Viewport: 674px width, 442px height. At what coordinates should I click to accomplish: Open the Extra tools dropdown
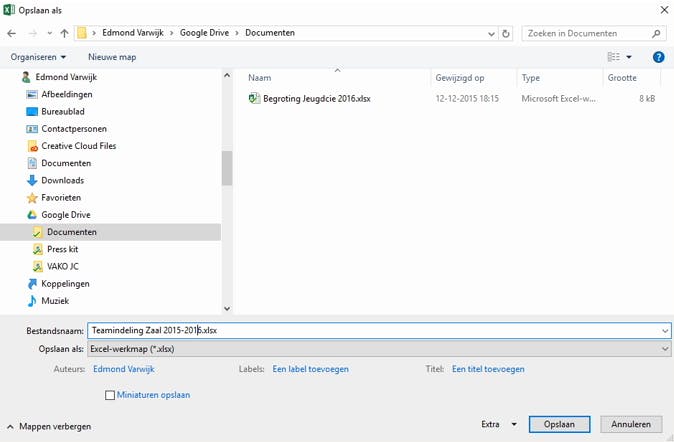pyautogui.click(x=499, y=424)
